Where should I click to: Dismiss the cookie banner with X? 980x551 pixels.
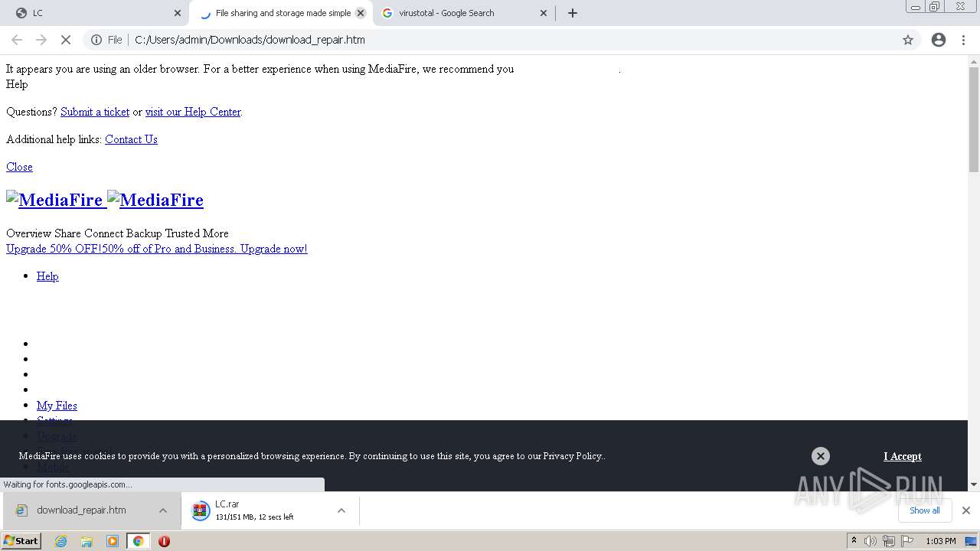pyautogui.click(x=821, y=456)
